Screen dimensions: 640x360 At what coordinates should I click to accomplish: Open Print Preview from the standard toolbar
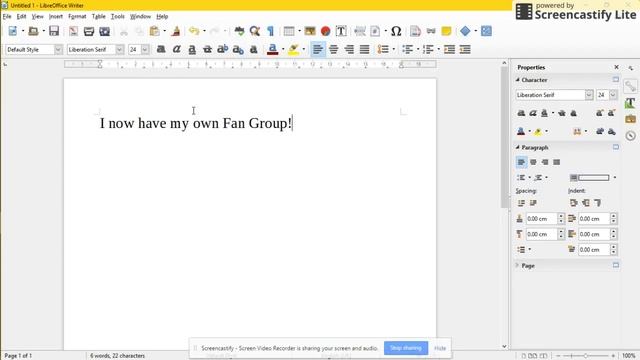click(x=104, y=31)
